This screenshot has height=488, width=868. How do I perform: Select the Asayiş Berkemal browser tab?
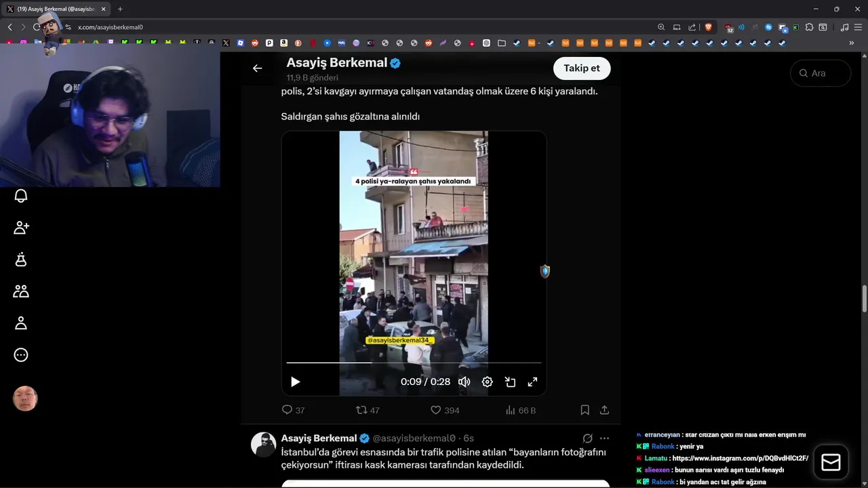(56, 9)
